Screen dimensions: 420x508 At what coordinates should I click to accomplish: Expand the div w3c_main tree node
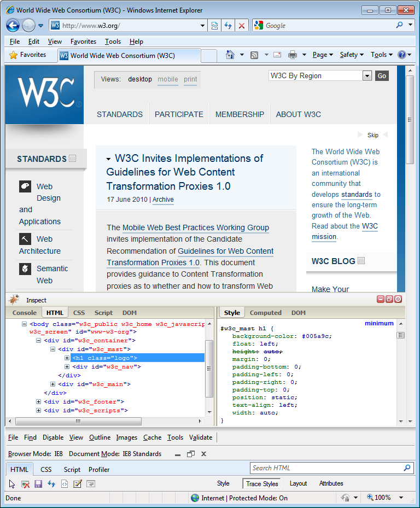(x=52, y=384)
